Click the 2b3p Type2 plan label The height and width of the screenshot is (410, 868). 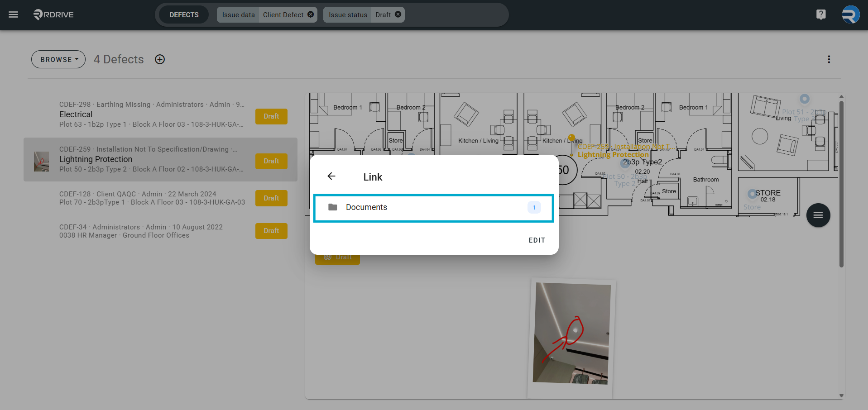[643, 162]
